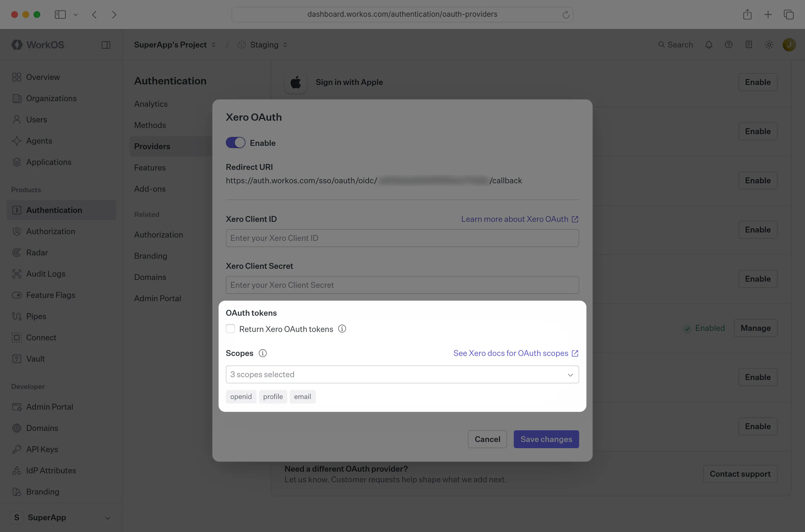The image size is (805, 532).
Task: Click the Safari share icon
Action: tap(747, 15)
